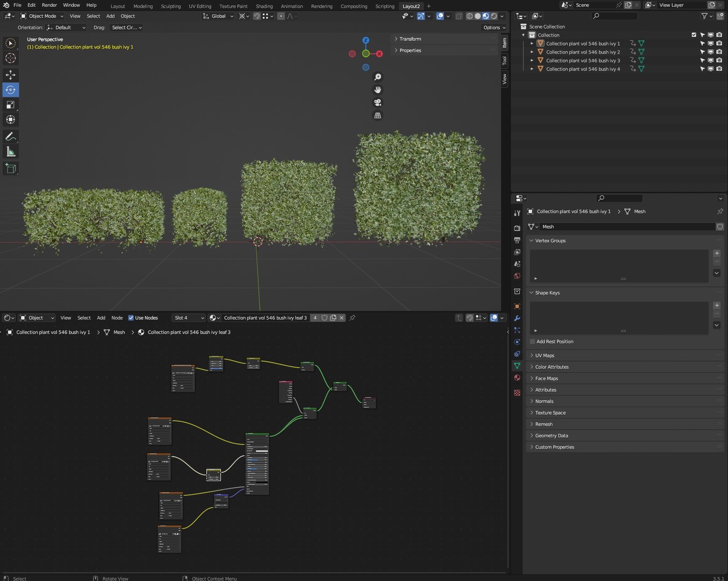The image size is (728, 581).
Task: Choose the Scale tool
Action: 10,105
